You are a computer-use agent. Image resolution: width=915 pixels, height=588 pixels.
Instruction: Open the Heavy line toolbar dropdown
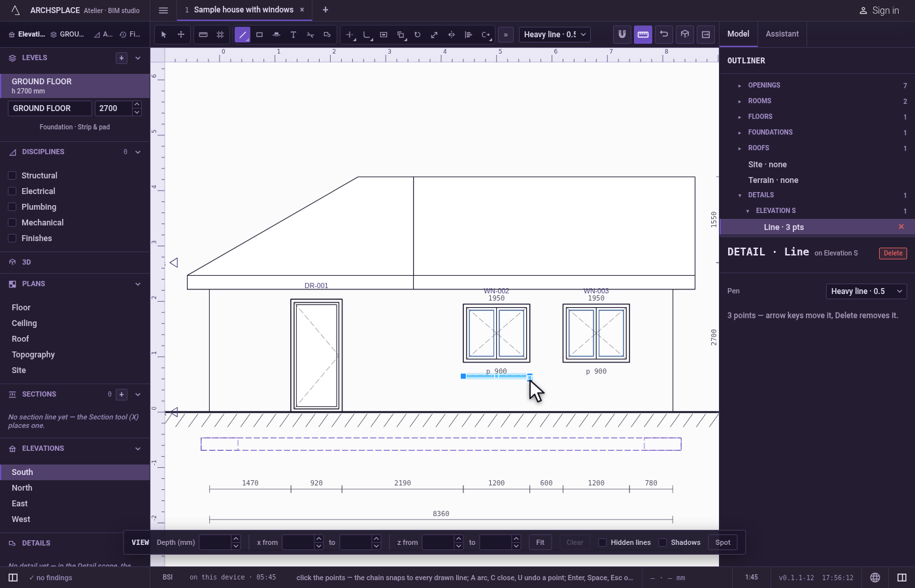point(555,35)
